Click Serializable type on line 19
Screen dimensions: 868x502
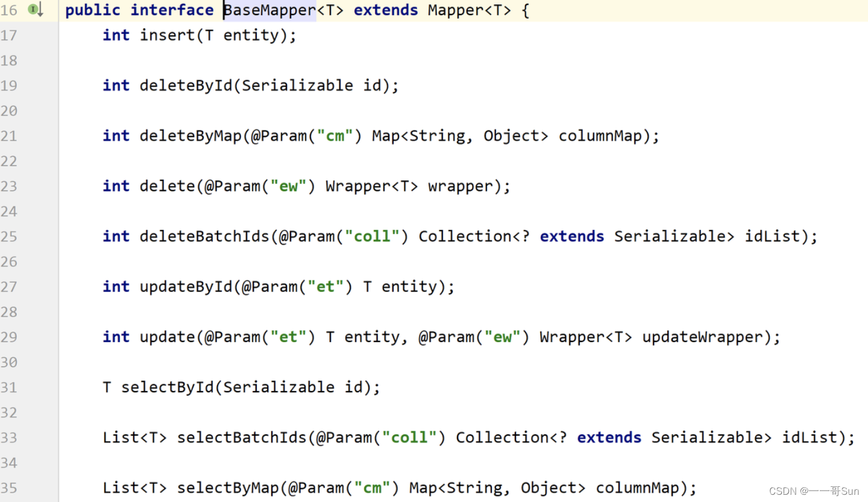coord(298,86)
